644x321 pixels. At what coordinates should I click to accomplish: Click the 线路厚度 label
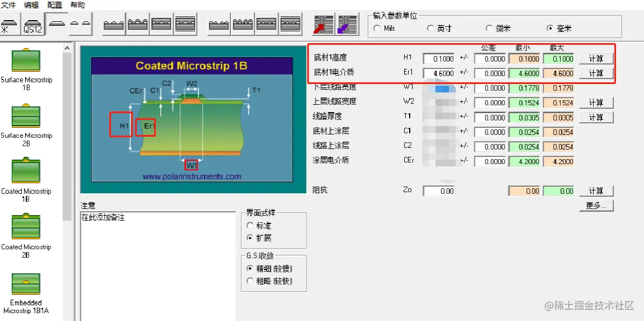[327, 116]
